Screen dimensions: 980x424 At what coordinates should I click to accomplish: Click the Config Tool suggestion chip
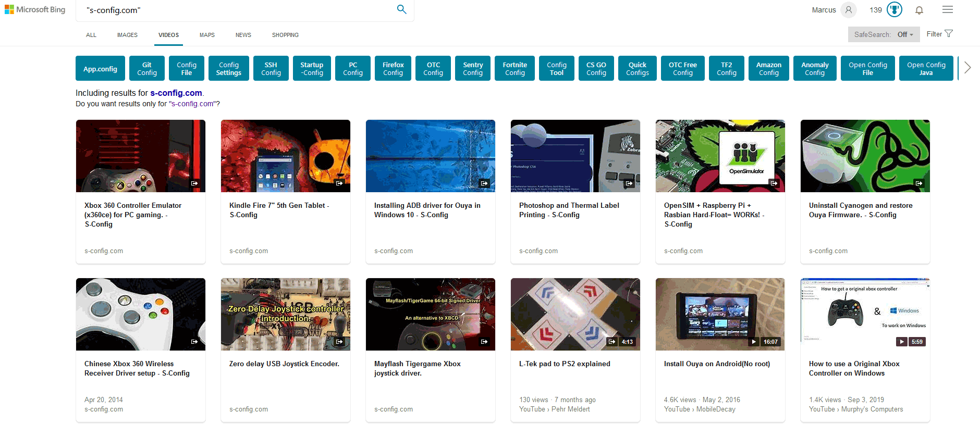pos(557,68)
